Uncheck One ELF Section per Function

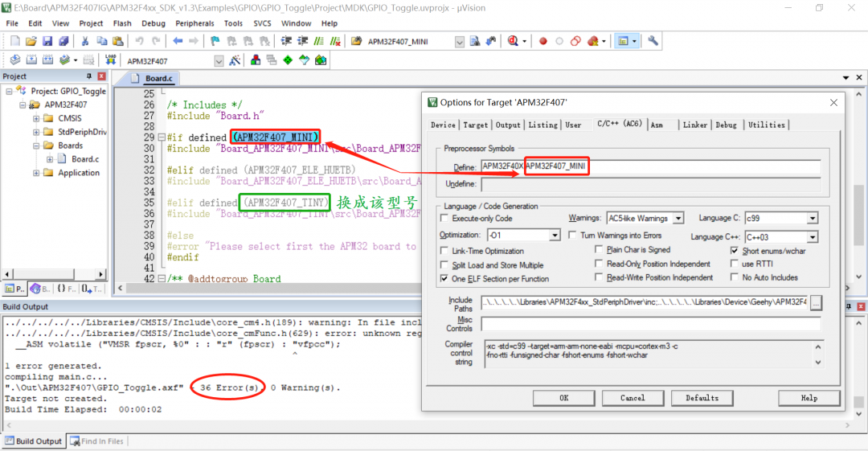click(444, 279)
